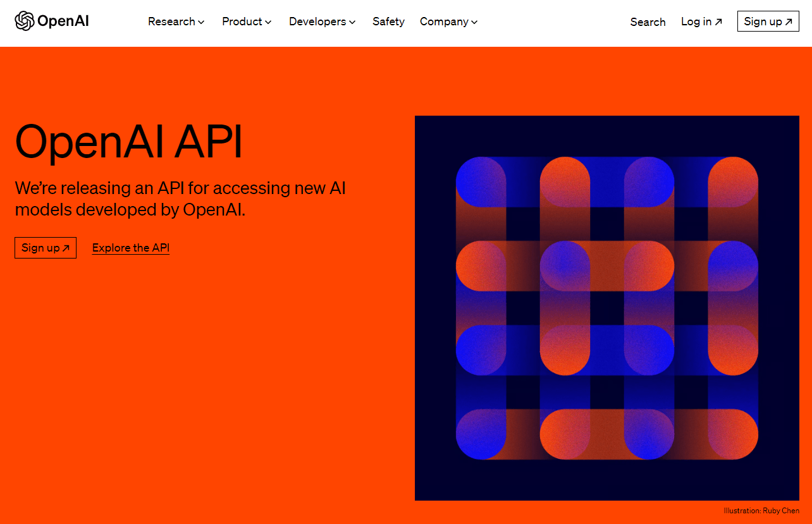Click the grid illustration by Ruby Chen
The image size is (812, 524).
[606, 307]
